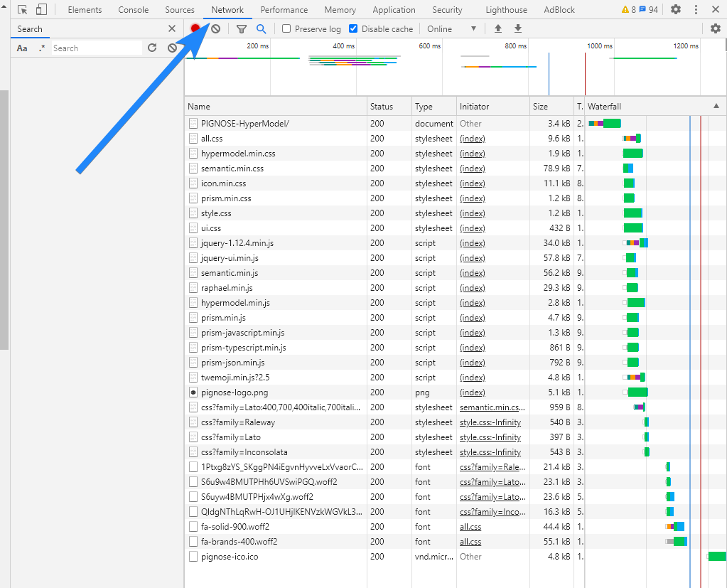
Task: Click the network search magnifier icon
Action: pos(261,29)
